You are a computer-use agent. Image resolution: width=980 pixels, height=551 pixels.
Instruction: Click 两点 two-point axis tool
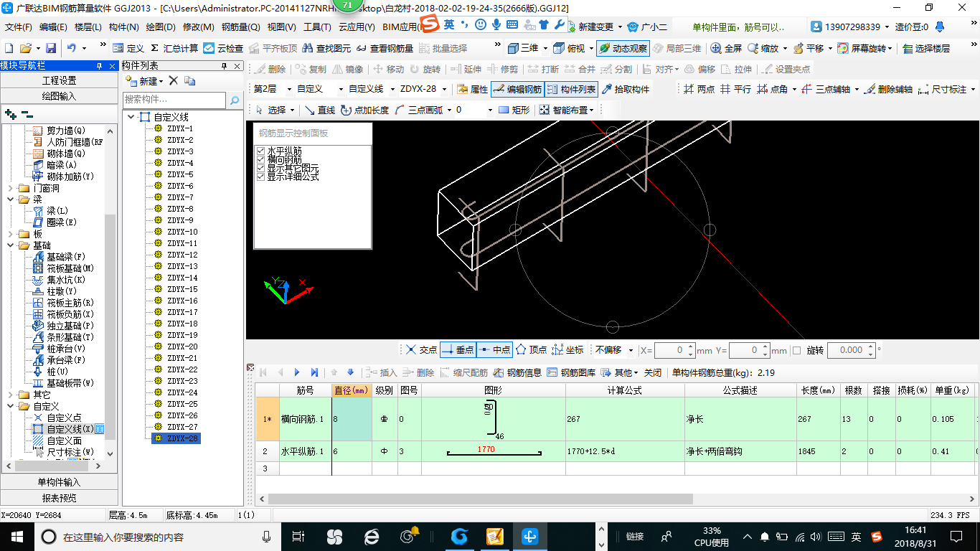699,89
